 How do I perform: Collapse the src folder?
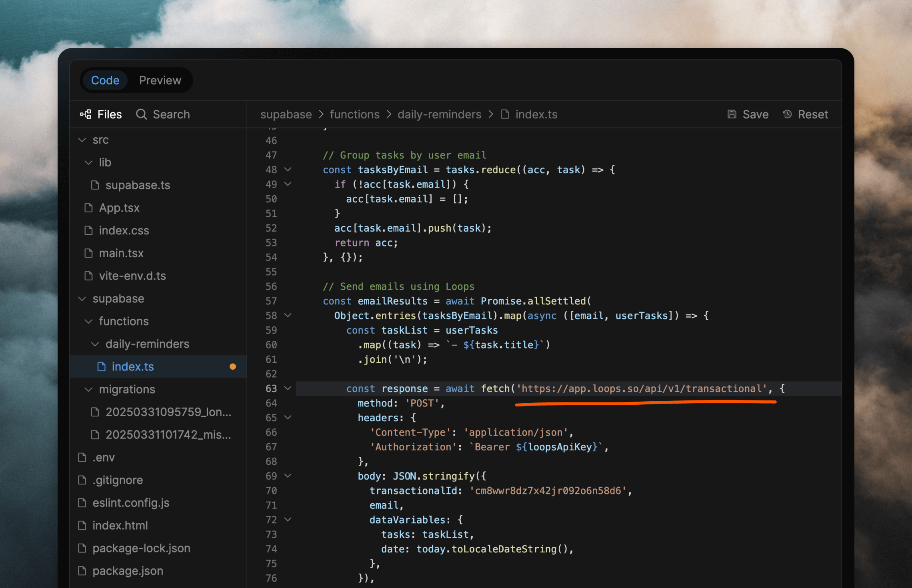(x=82, y=140)
